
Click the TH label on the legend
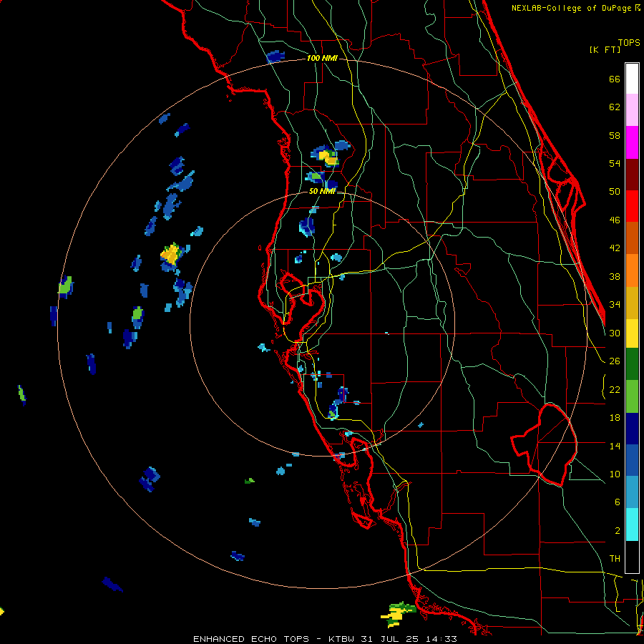pyautogui.click(x=615, y=559)
